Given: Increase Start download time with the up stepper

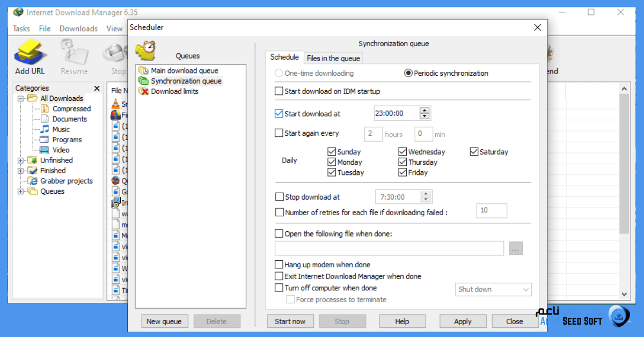Looking at the screenshot, I should pyautogui.click(x=425, y=110).
